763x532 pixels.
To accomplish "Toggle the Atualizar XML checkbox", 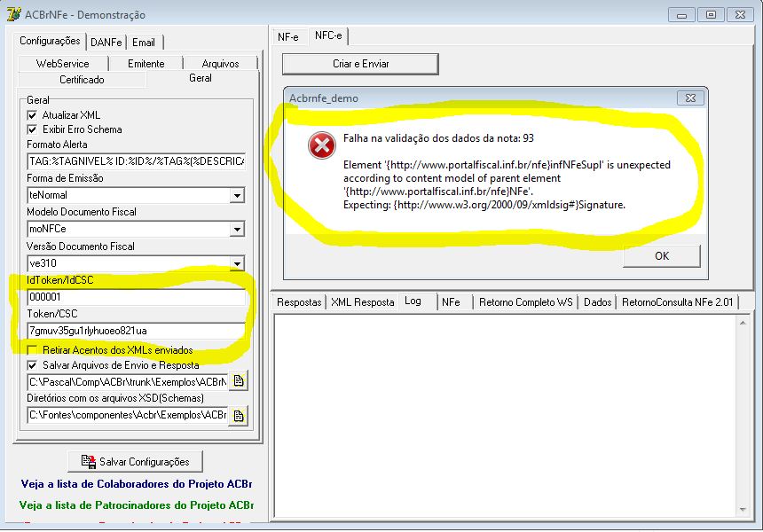I will click(x=32, y=115).
